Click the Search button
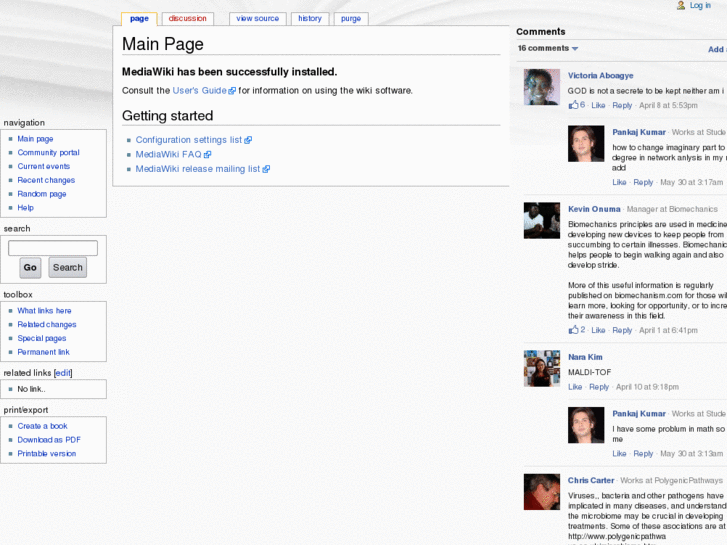The width and height of the screenshot is (727, 545). pos(68,268)
